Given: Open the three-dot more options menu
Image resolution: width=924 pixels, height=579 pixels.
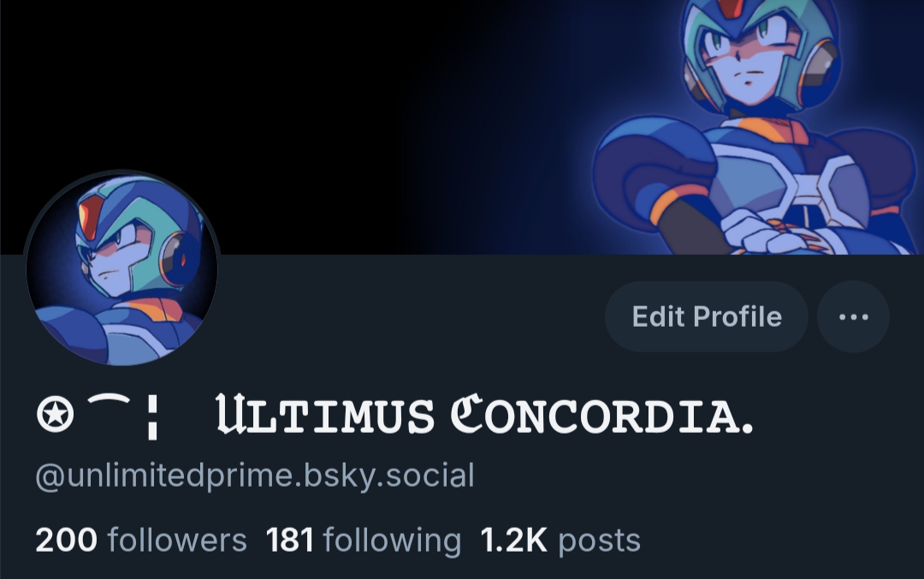Looking at the screenshot, I should tap(853, 317).
